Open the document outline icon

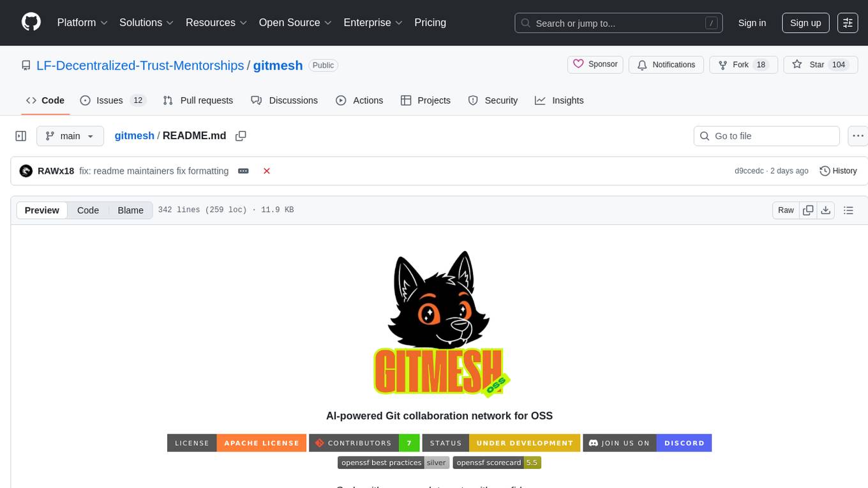848,210
